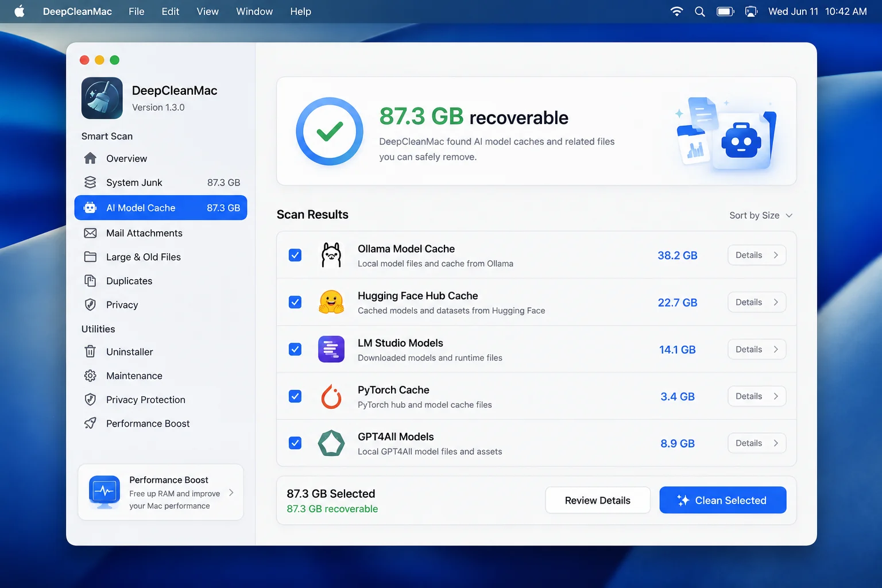Uncheck the PyTorch Cache checkbox
The image size is (882, 588).
(x=295, y=396)
